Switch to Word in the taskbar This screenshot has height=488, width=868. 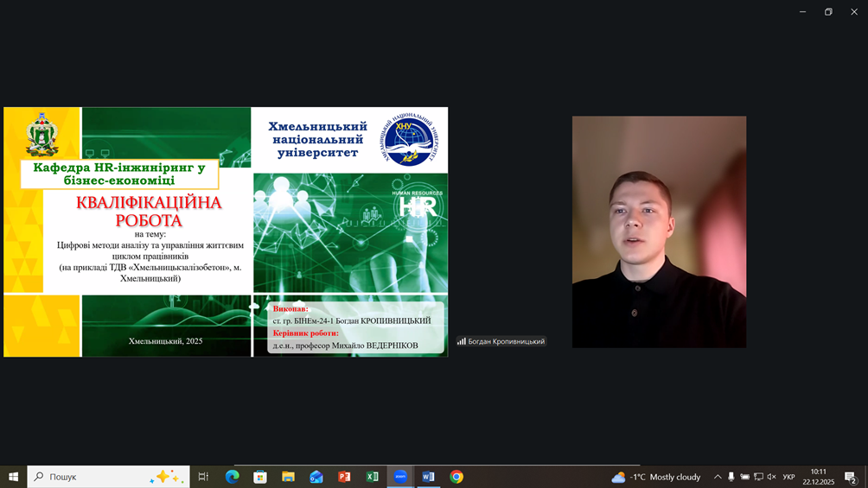428,477
